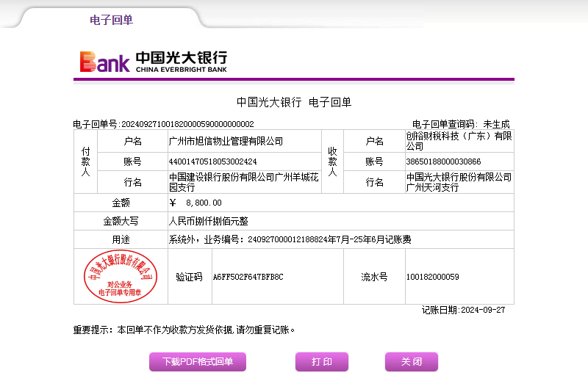Close the receipt with 关闭 button
This screenshot has height=392, width=588.
[x=412, y=362]
